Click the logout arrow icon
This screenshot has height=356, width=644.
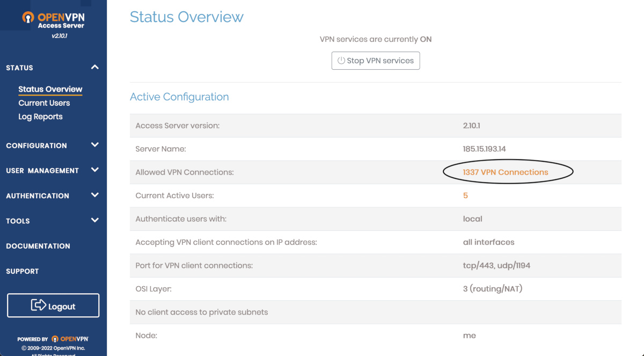[x=39, y=306]
